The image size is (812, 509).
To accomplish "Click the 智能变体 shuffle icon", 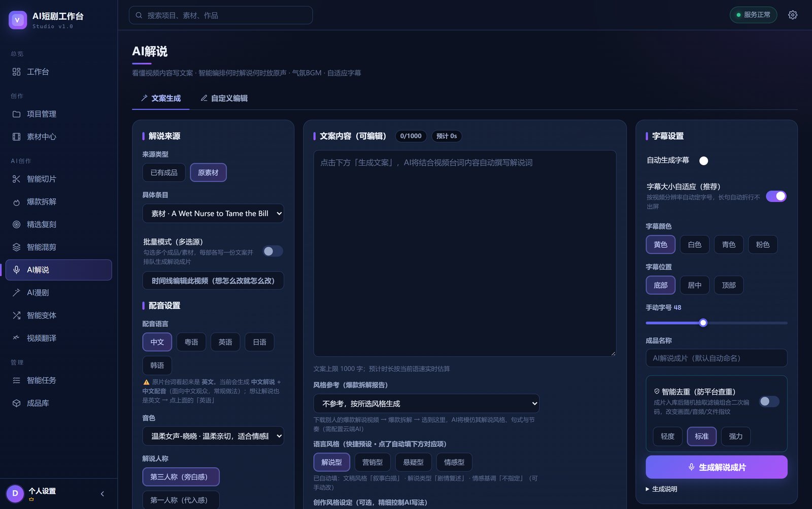I will coord(16,315).
